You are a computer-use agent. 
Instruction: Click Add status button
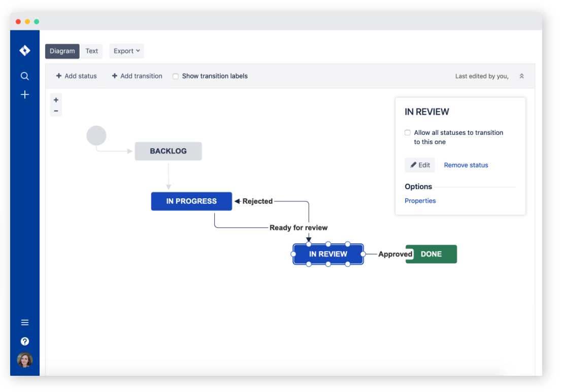coord(76,76)
